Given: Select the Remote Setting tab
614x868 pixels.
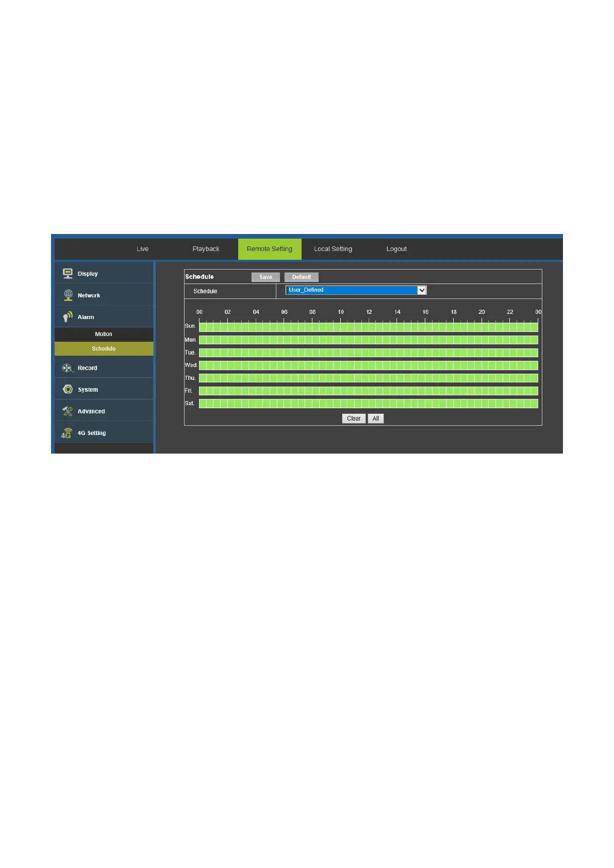Looking at the screenshot, I should click(x=270, y=249).
